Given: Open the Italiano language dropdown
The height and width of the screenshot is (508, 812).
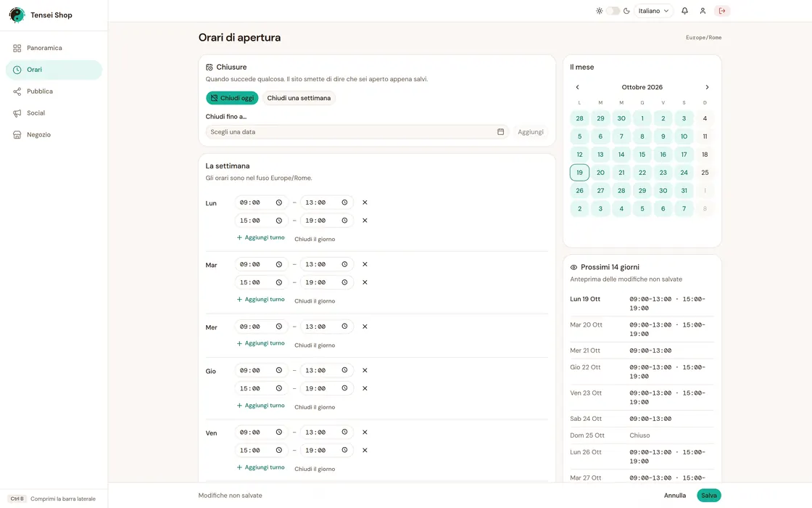Looking at the screenshot, I should click(x=653, y=11).
